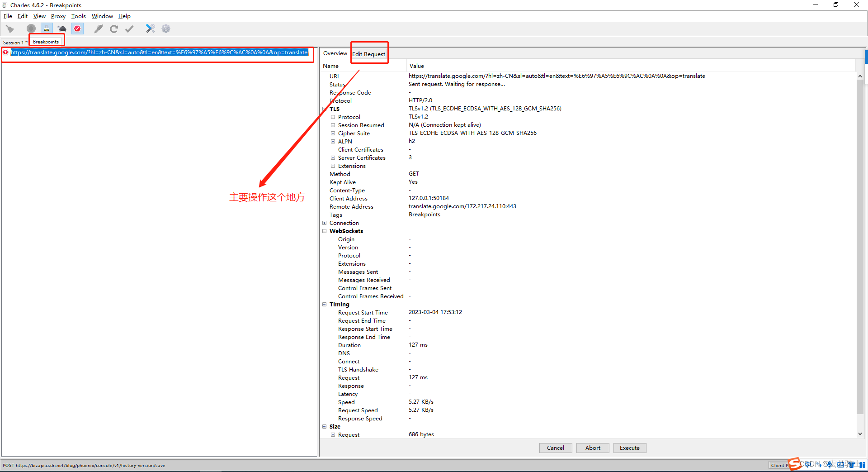Select the Request Speed row
868x472 pixels.
tap(588, 410)
